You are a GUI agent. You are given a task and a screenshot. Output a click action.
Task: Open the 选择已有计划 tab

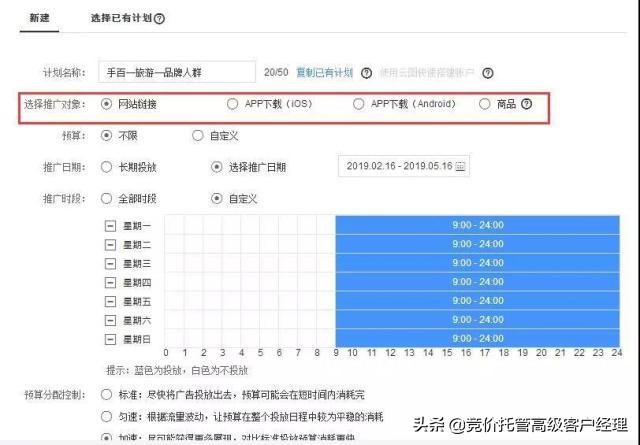click(121, 18)
